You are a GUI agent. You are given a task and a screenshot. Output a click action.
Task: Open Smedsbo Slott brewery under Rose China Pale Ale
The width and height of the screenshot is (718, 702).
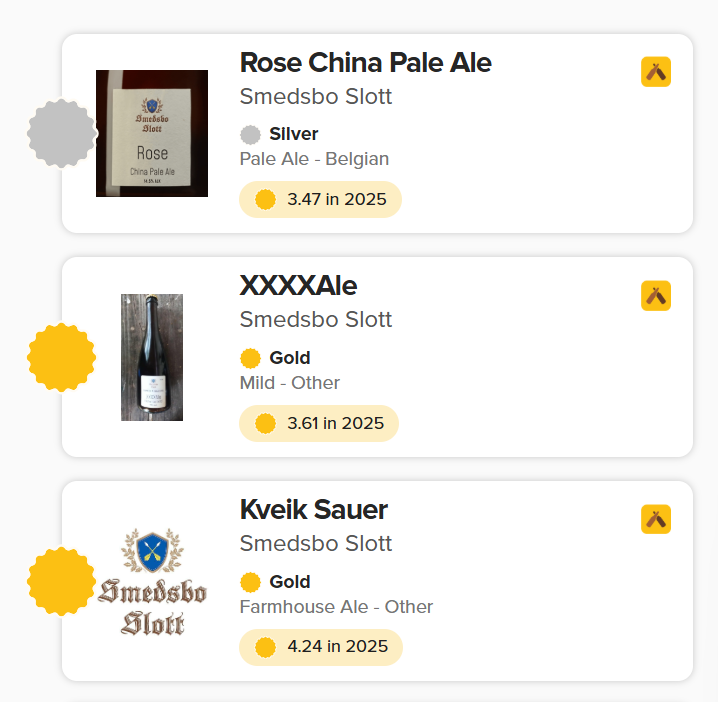pyautogui.click(x=315, y=97)
